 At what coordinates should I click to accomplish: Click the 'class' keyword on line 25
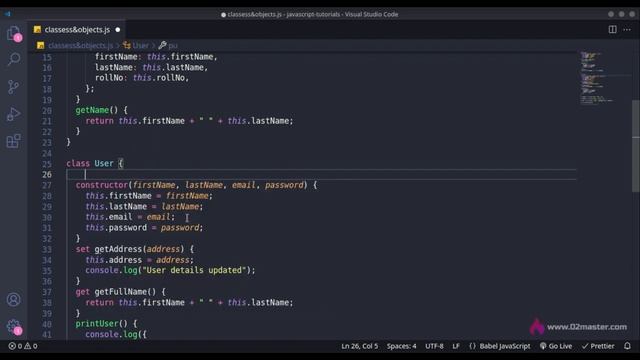(78, 164)
